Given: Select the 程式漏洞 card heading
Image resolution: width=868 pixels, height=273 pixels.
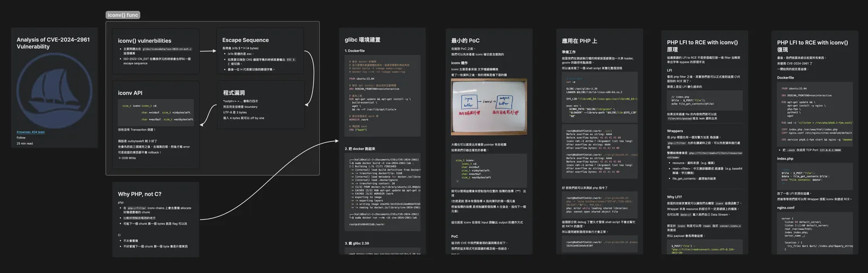Looking at the screenshot, I should pos(234,93).
